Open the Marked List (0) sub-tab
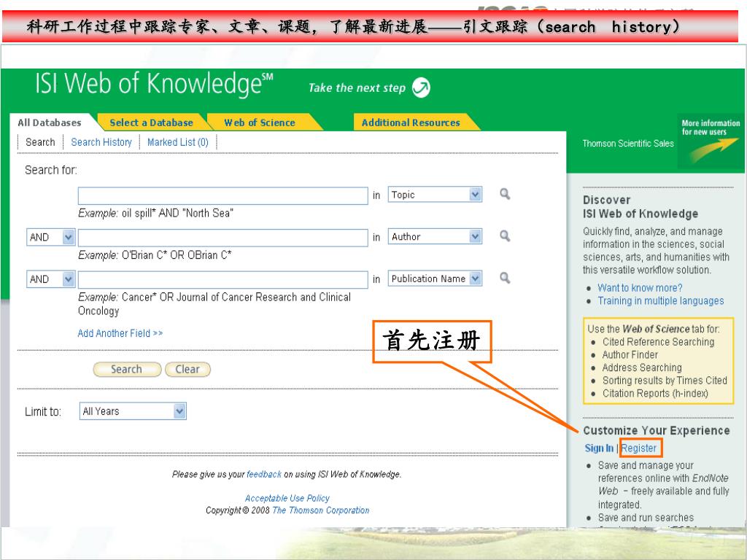This screenshot has width=747, height=560. [178, 142]
